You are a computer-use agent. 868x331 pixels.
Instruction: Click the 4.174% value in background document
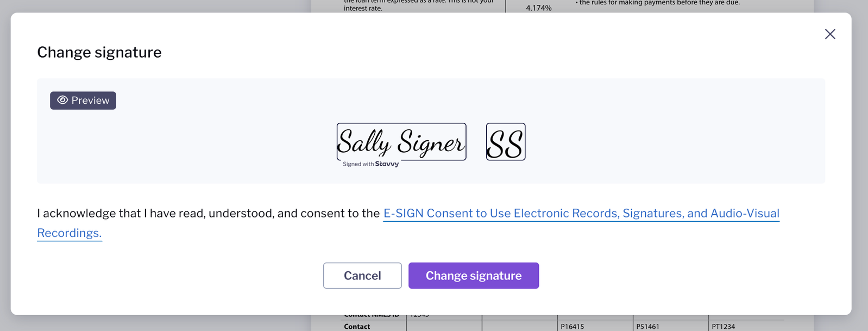coord(539,8)
